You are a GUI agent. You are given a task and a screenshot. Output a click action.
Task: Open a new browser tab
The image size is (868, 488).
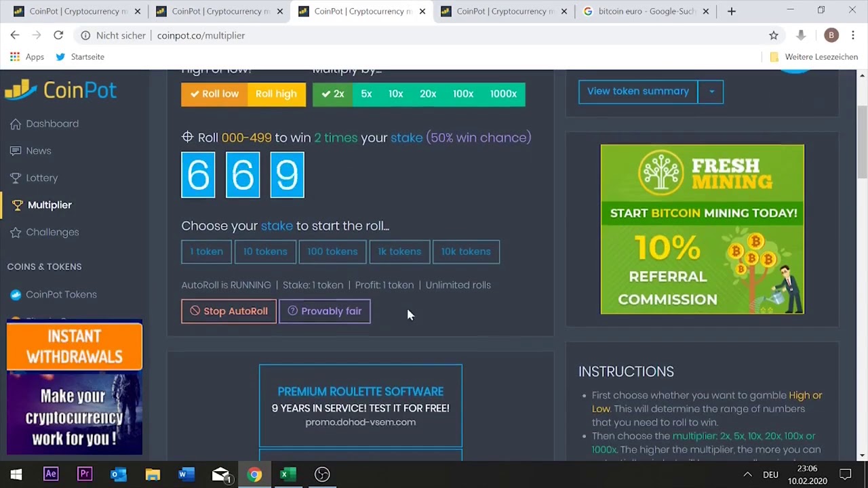[731, 11]
